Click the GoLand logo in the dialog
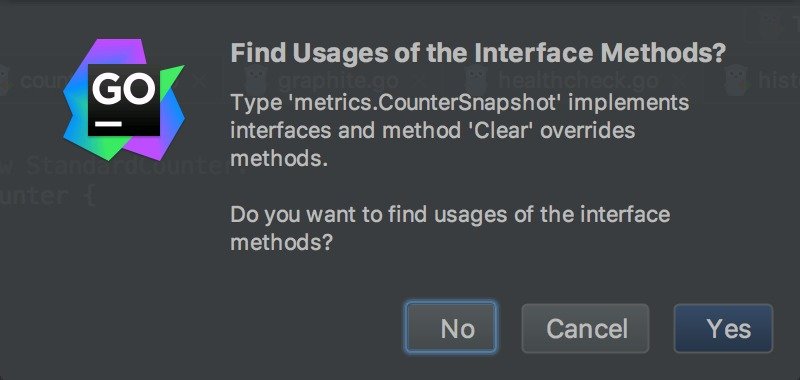800x380 pixels. [123, 99]
